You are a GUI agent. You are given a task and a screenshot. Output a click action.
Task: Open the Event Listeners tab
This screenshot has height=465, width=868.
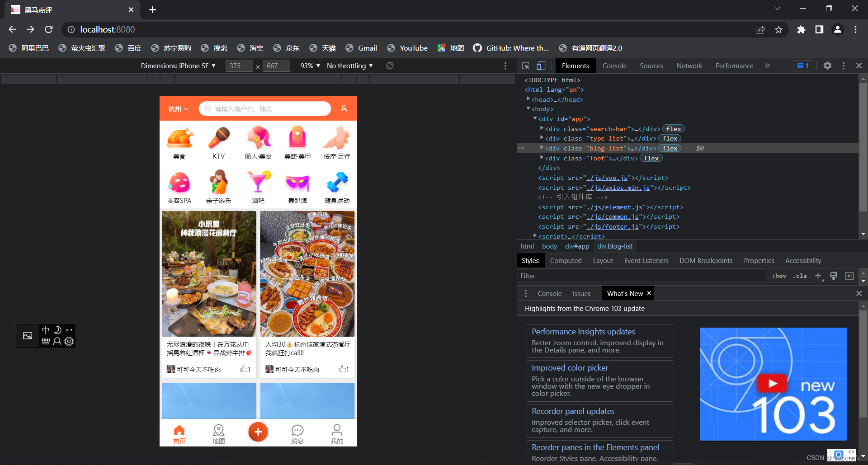click(x=646, y=261)
